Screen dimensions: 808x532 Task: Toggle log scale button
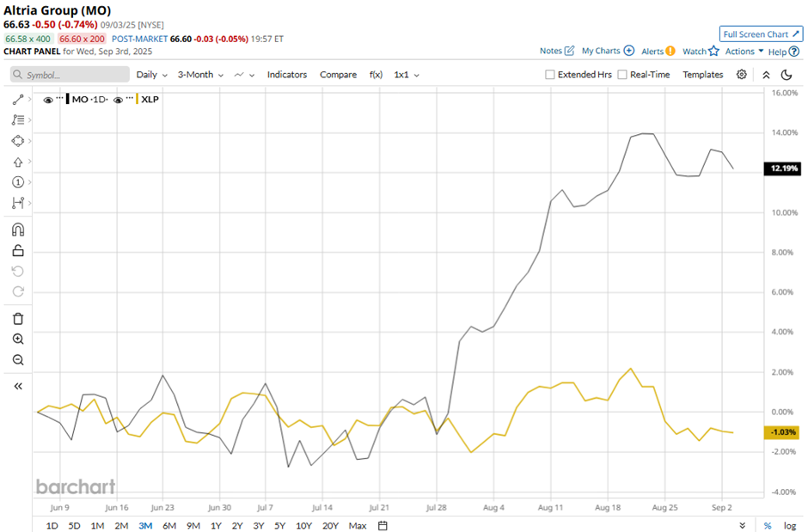point(789,525)
